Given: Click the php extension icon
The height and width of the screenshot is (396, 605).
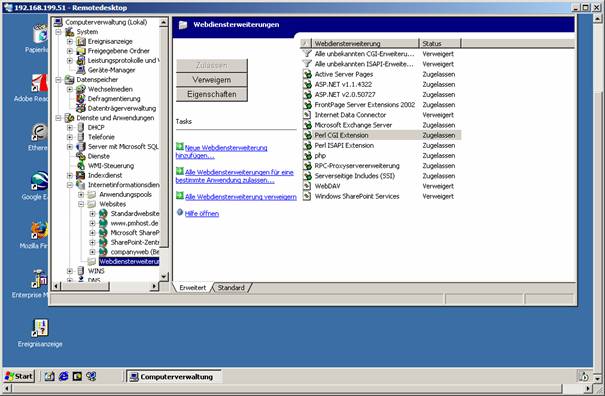Looking at the screenshot, I should tap(307, 156).
